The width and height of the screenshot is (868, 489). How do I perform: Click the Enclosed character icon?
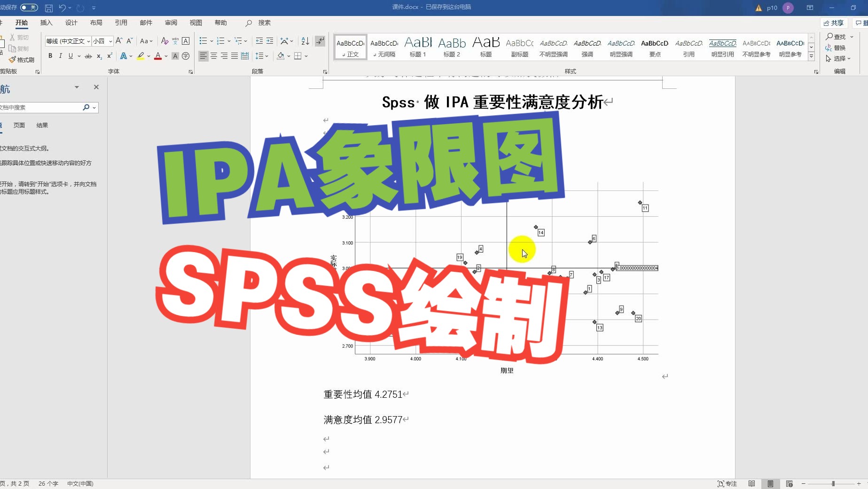click(186, 56)
